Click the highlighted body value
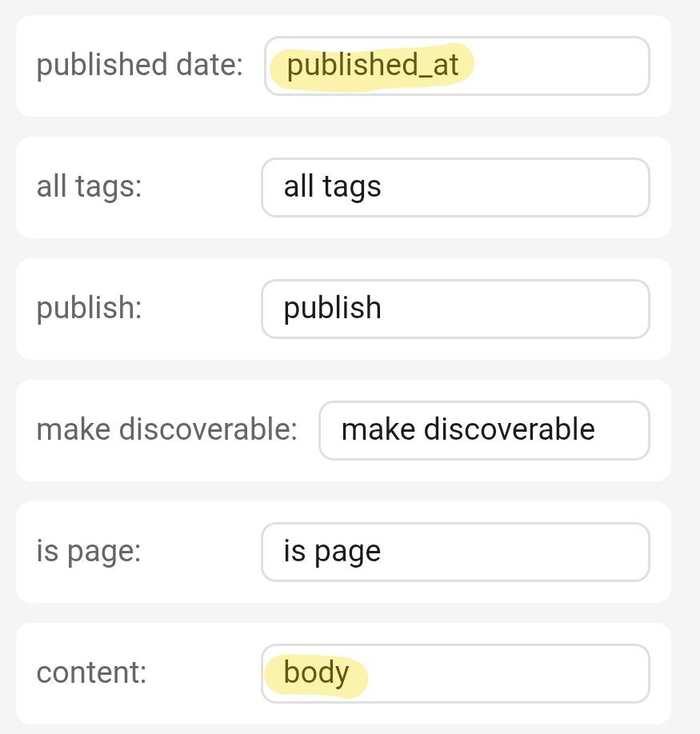 (316, 673)
